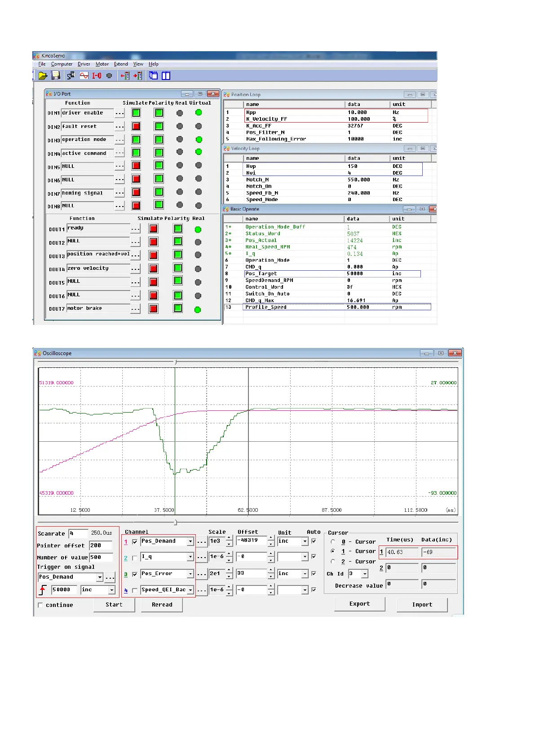Viewport: 535px width, 756px height.
Task: Click the Export button
Action: tap(359, 604)
